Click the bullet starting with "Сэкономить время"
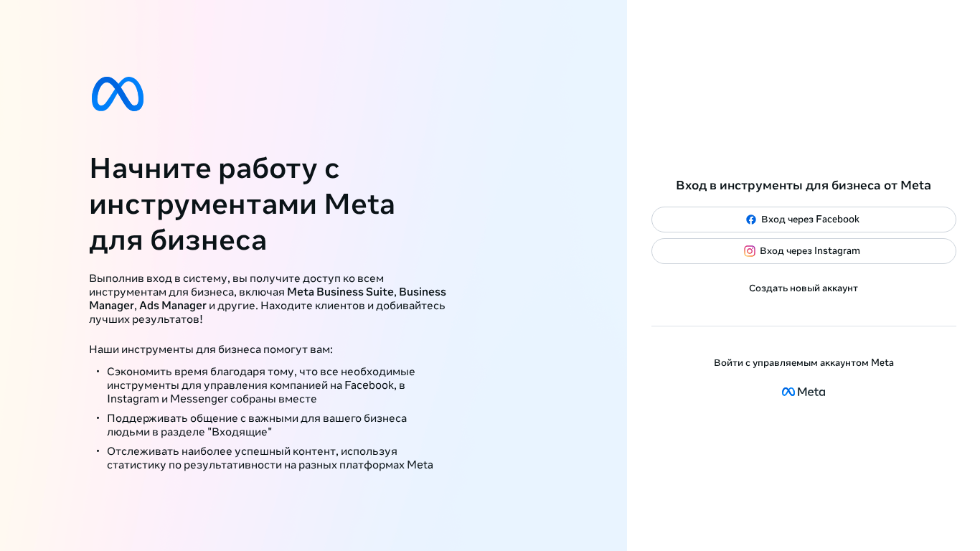The height and width of the screenshot is (551, 980). tap(261, 385)
